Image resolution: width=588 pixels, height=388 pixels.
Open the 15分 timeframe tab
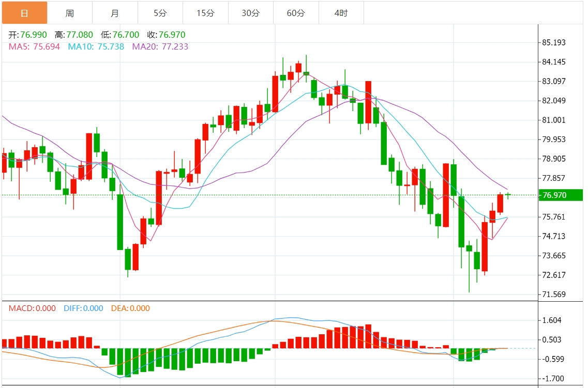(205, 13)
